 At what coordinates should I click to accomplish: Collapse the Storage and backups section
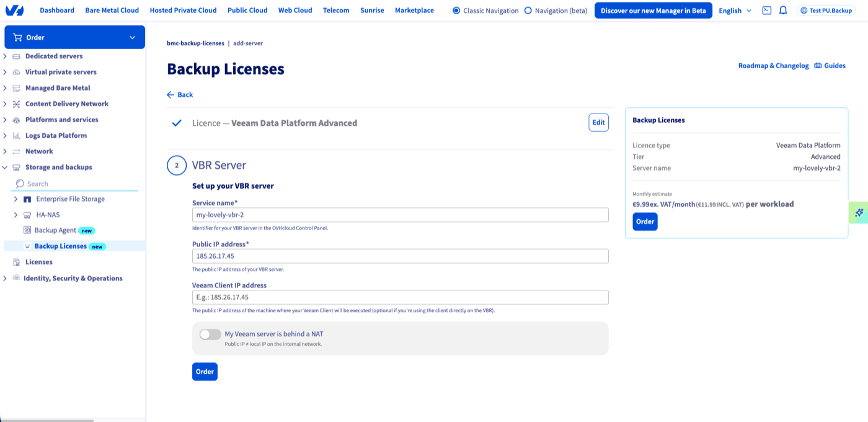[x=6, y=167]
